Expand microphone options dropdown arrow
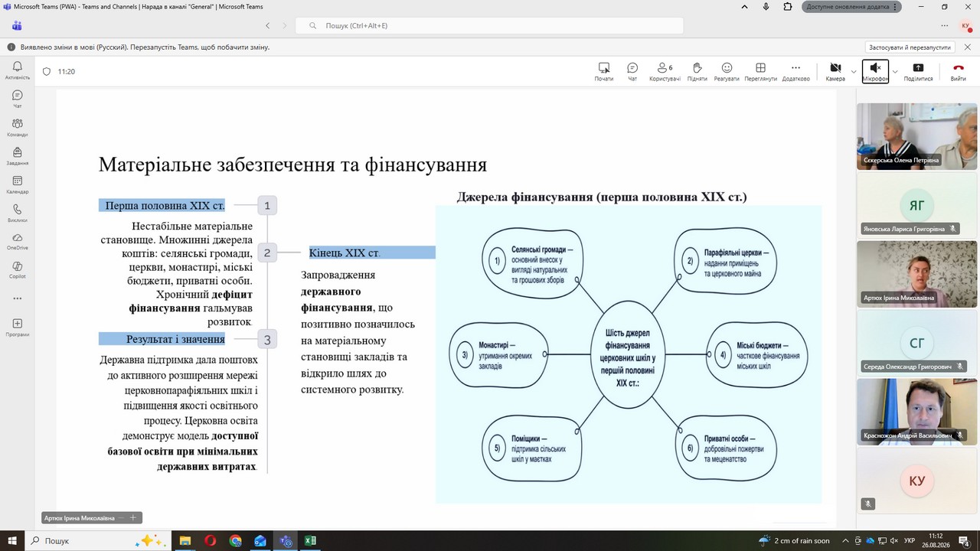 point(895,72)
